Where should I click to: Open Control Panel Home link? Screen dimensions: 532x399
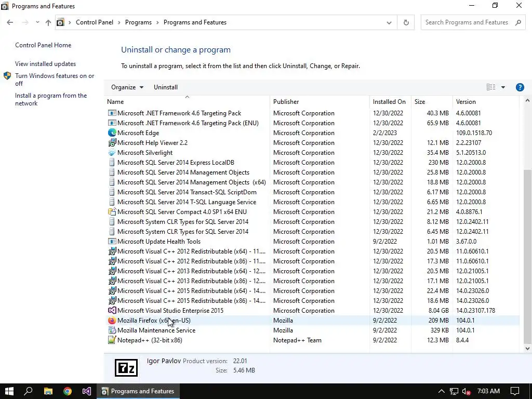click(x=43, y=45)
